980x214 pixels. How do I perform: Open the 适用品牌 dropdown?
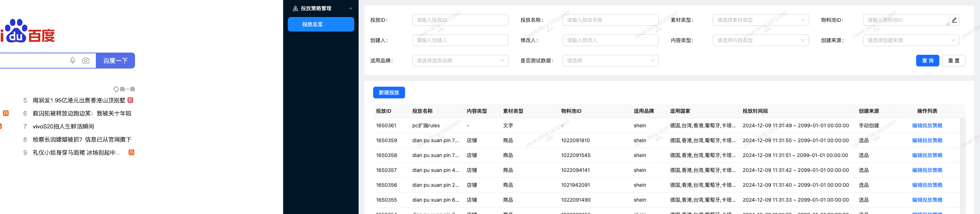460,61
